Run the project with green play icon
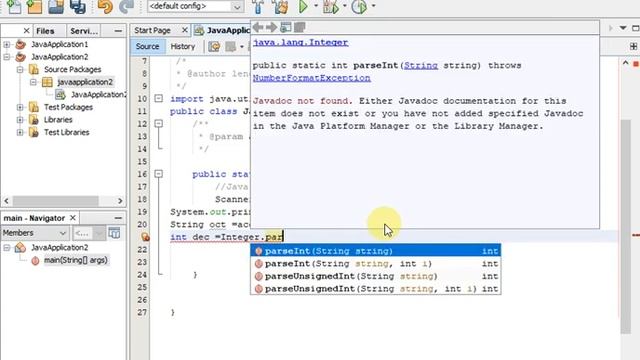 pos(303,7)
